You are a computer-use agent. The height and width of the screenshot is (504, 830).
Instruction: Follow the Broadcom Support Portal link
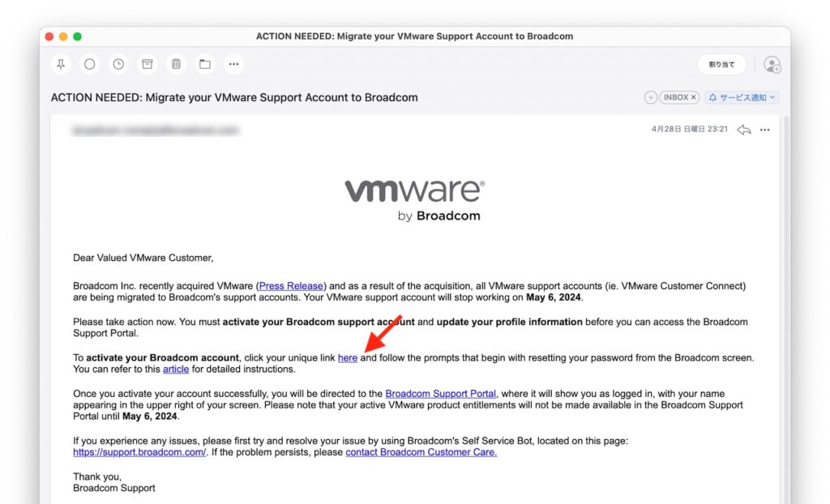coord(441,393)
